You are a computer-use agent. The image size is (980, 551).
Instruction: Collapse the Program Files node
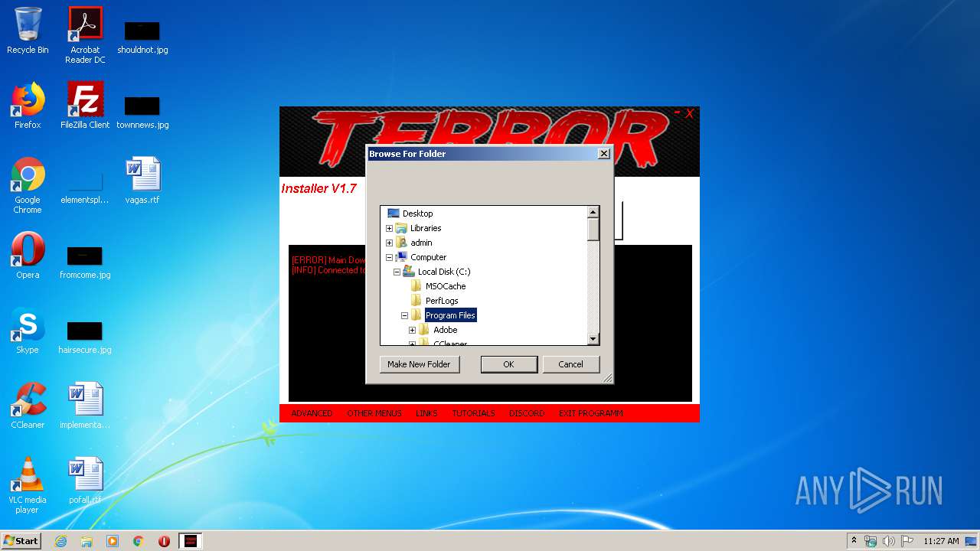pyautogui.click(x=404, y=315)
